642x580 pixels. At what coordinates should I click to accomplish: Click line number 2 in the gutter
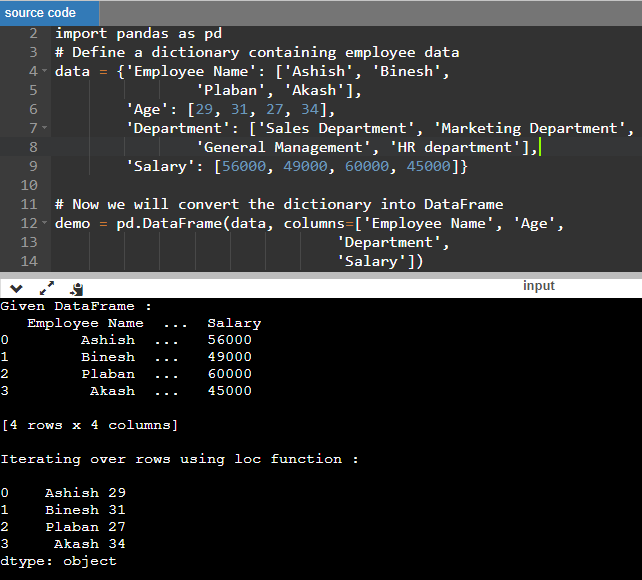32,33
